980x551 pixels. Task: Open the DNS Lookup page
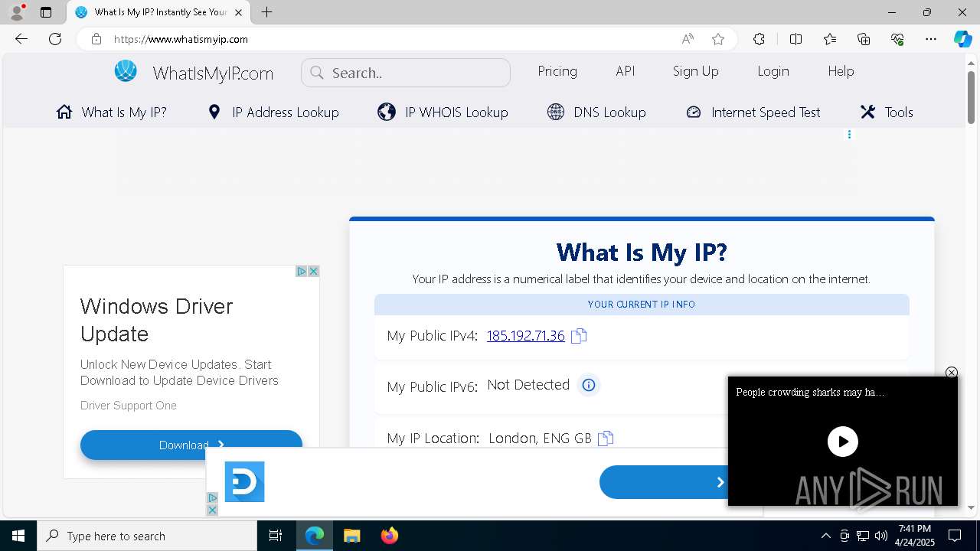pyautogui.click(x=596, y=112)
